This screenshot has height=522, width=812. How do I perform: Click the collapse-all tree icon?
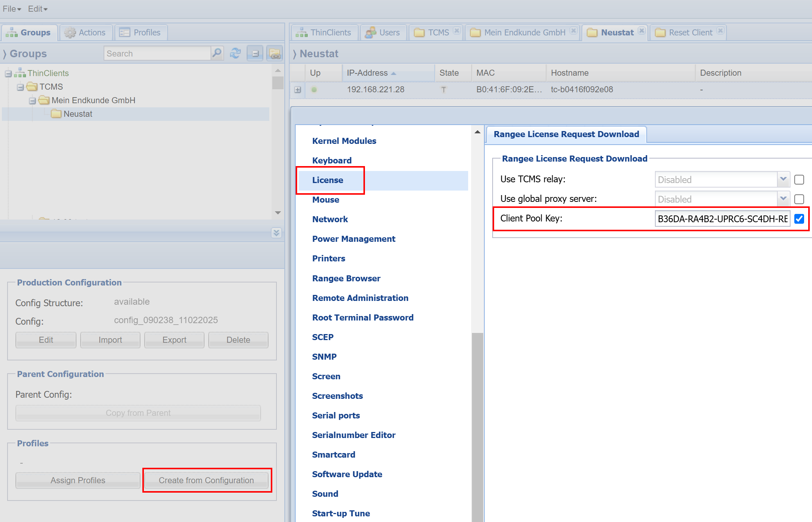(x=255, y=53)
